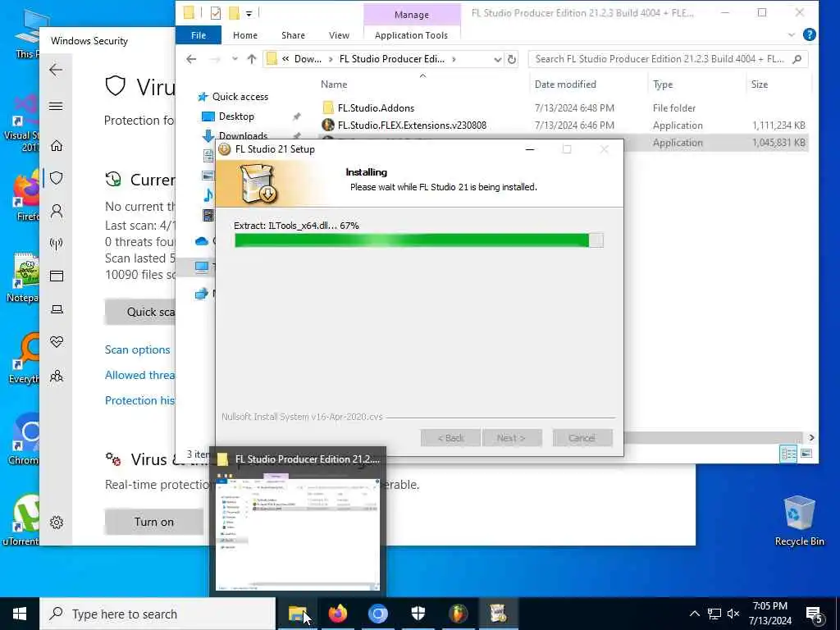
Task: Open the Scan options link
Action: click(137, 349)
